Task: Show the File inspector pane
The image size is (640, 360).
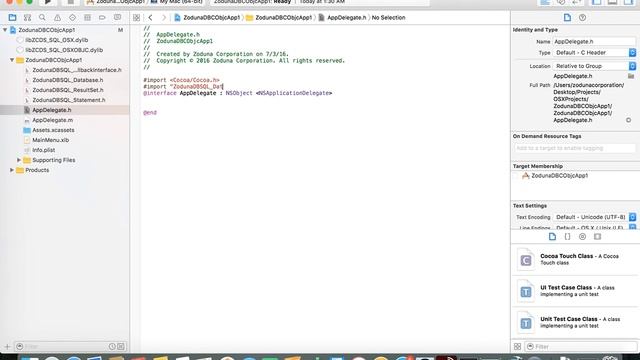Action: pyautogui.click(x=567, y=18)
